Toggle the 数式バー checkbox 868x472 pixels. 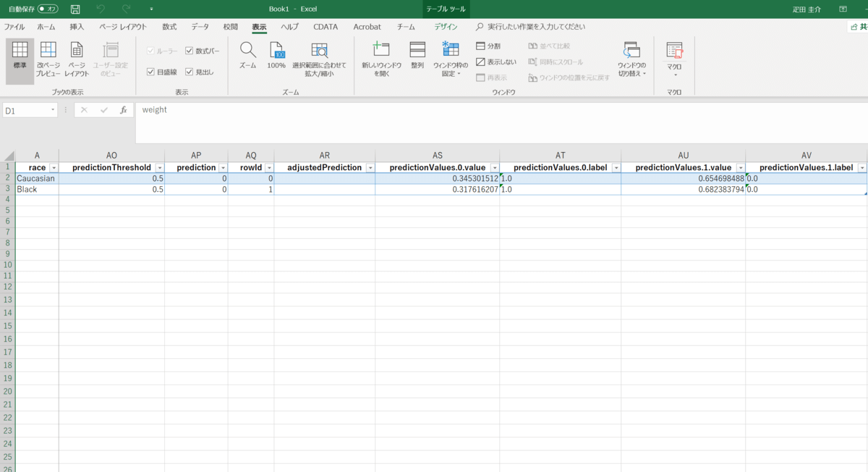tap(190, 51)
